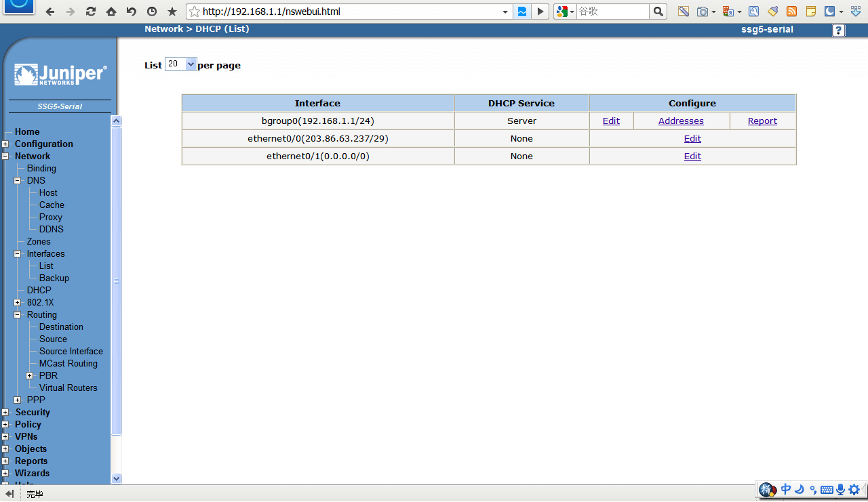Reload the page with the refresh icon
The image size is (868, 502).
(x=90, y=12)
